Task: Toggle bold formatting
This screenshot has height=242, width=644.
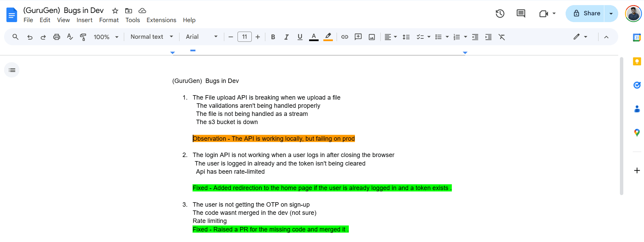Action: [x=273, y=37]
